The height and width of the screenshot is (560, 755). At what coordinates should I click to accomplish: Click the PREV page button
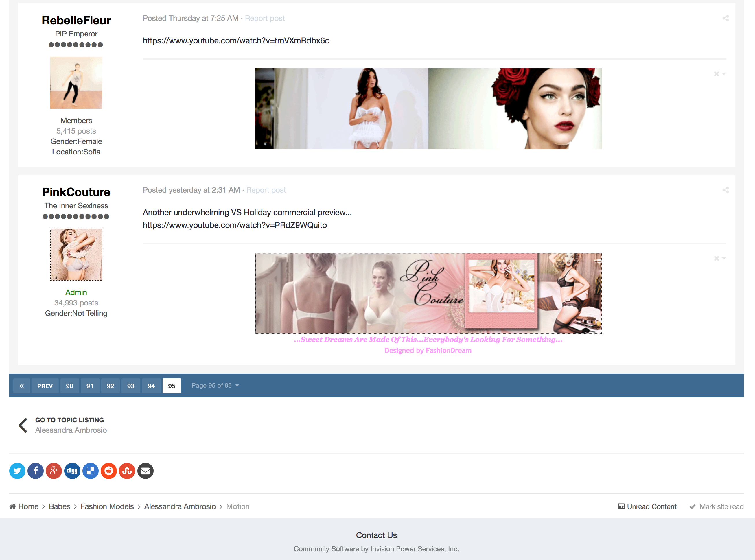point(45,386)
